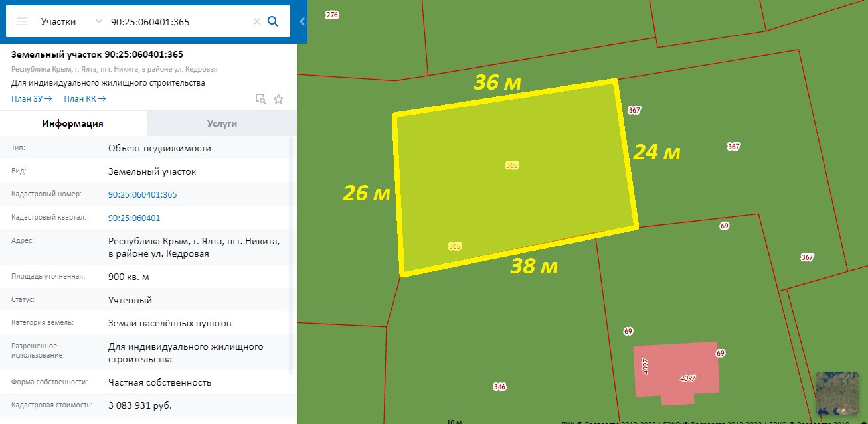Screen dimensions: 868x424
Task: Open the План КК link
Action: (84, 99)
